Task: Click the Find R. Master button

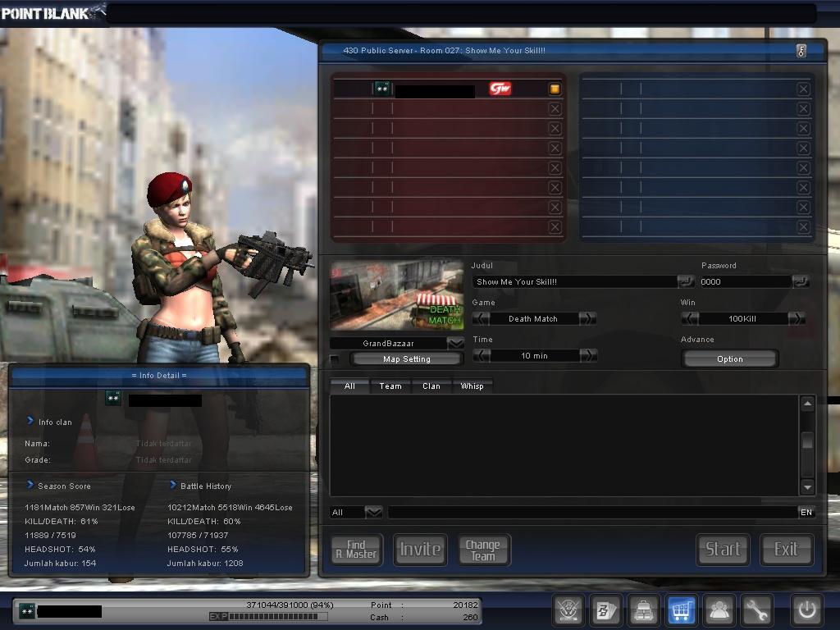Action: 357,549
